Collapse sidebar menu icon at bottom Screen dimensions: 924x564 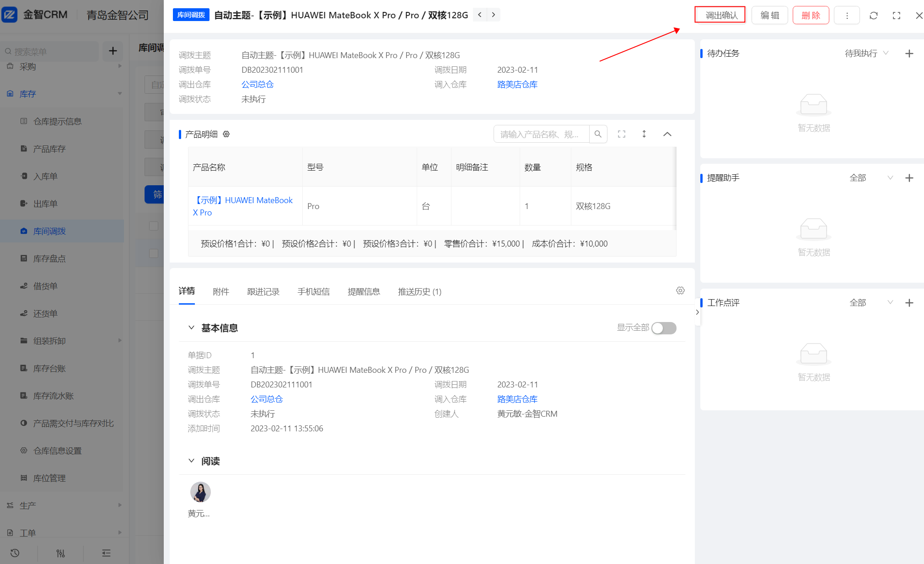click(x=106, y=553)
